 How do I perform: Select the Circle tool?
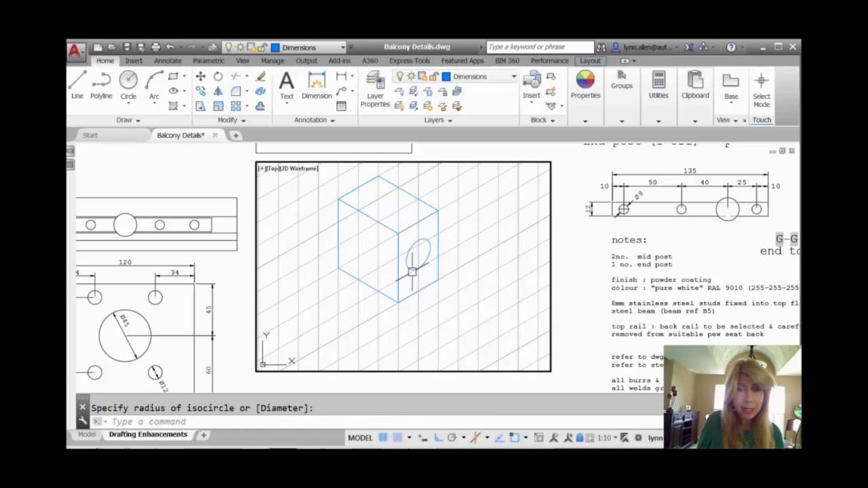tap(128, 85)
